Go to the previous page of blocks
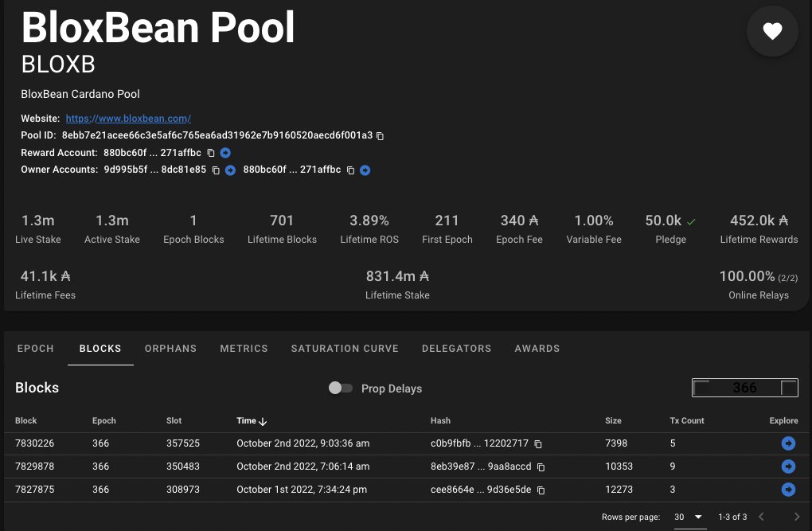The height and width of the screenshot is (531, 812). pyautogui.click(x=761, y=517)
